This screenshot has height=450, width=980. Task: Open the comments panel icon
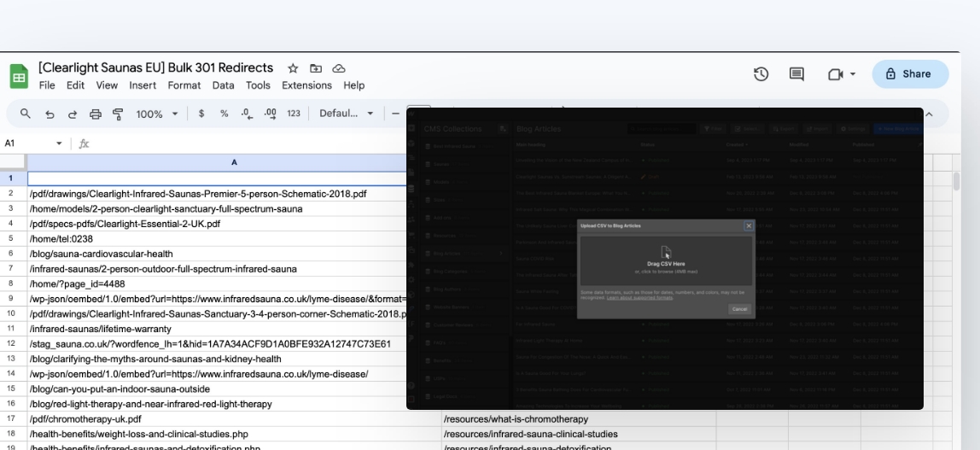[x=796, y=73]
